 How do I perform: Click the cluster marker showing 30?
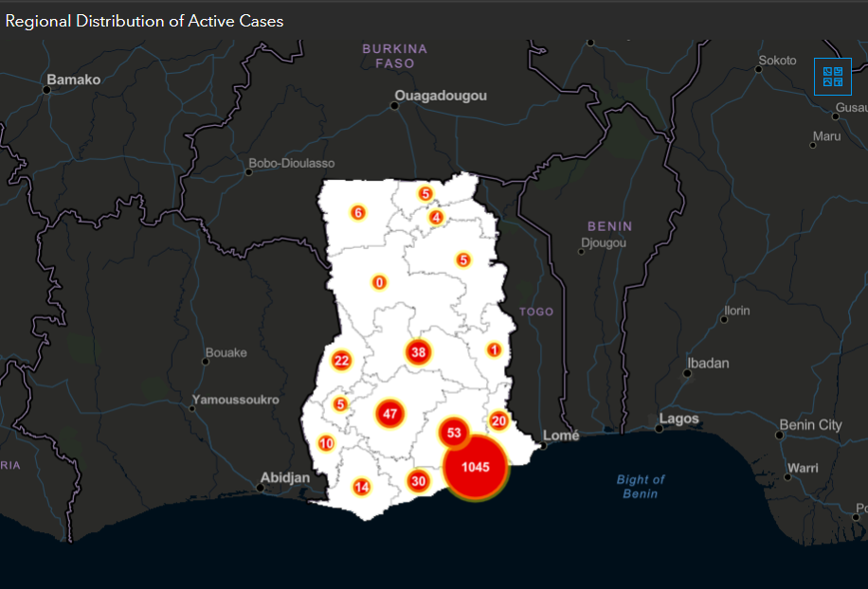pyautogui.click(x=418, y=481)
